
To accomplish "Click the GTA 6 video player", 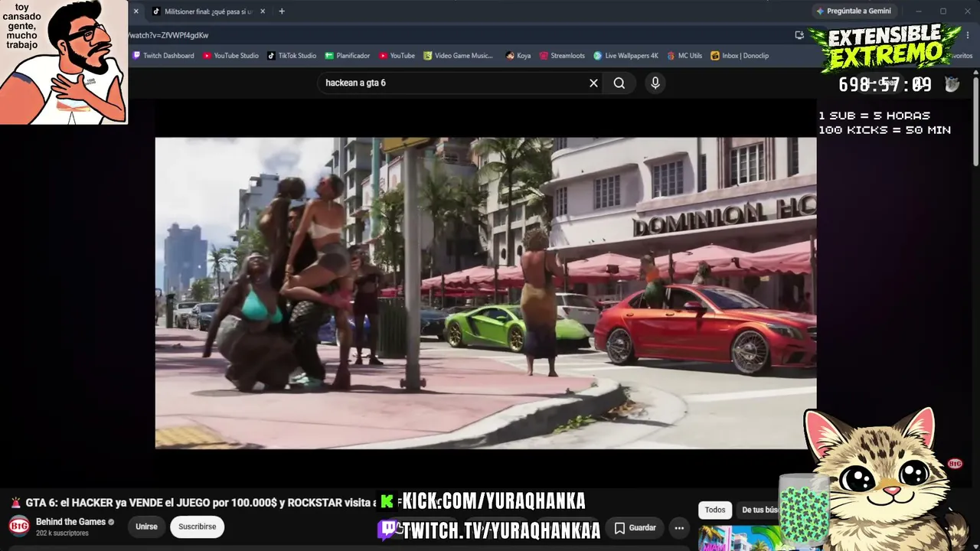I will (x=485, y=293).
